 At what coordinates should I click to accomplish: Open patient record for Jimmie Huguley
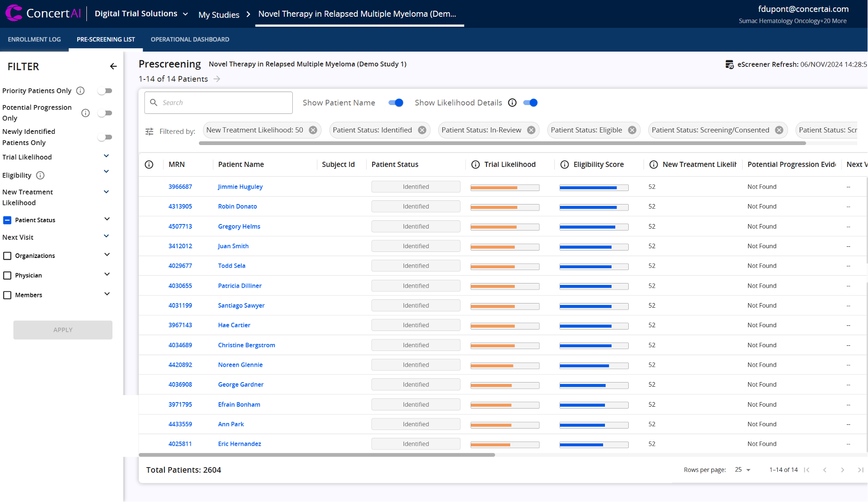pyautogui.click(x=240, y=187)
